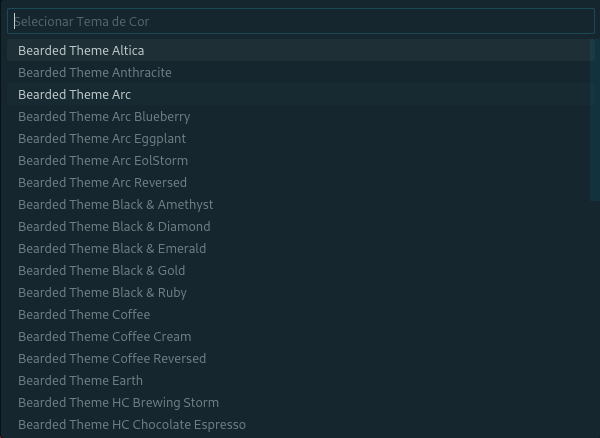This screenshot has width=600, height=438.
Task: Apply Bearded Theme Coffee Reversed
Action: 112,358
